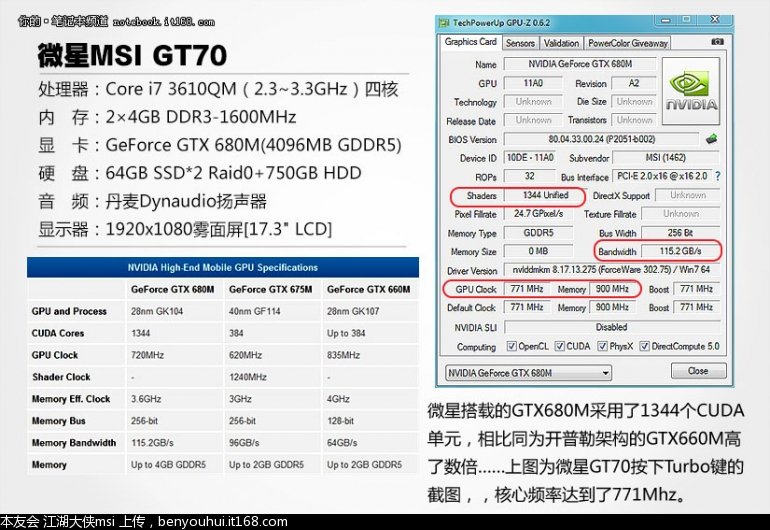Viewport: 770px width, 530px height.
Task: Click the Memory Size field 0 MB
Action: click(539, 251)
